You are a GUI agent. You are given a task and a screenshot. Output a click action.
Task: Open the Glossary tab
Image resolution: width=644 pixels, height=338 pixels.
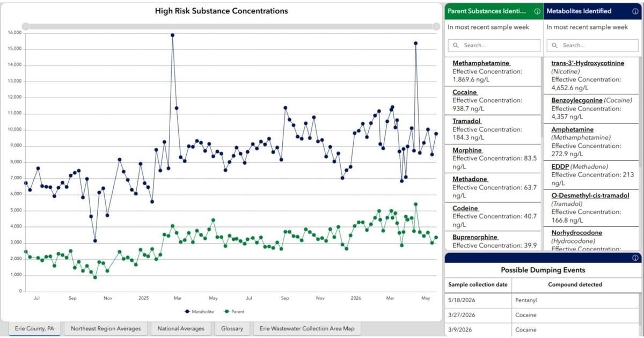click(x=232, y=328)
